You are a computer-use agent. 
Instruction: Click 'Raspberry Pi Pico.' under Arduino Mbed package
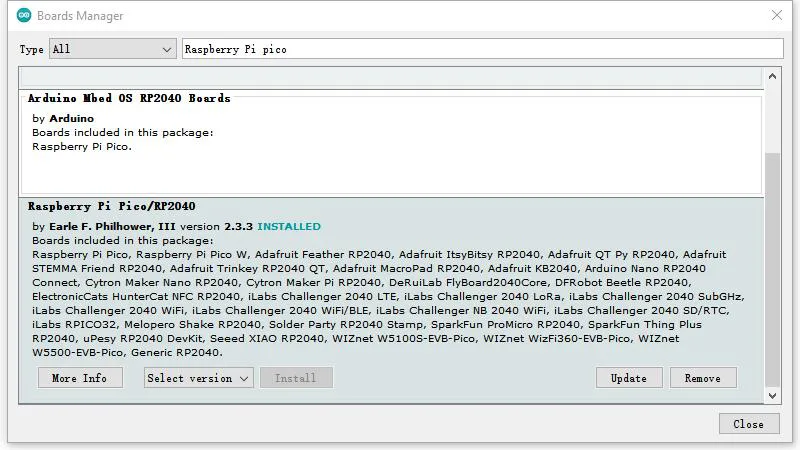tap(82, 147)
